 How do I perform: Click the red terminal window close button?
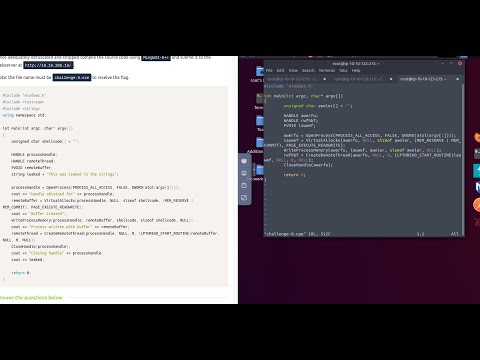(460, 63)
